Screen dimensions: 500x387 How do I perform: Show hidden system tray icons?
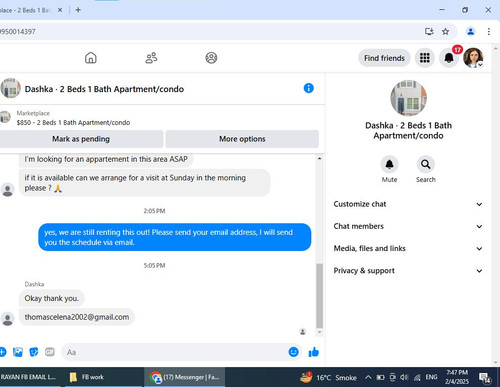368,377
